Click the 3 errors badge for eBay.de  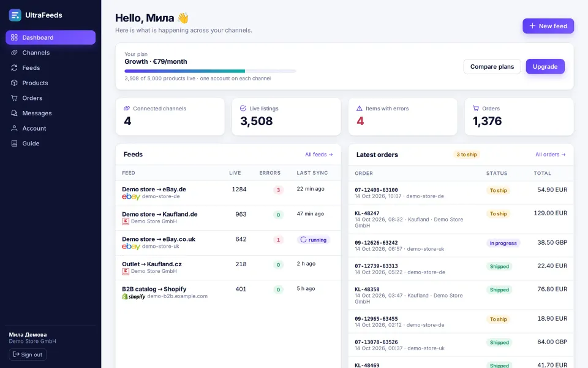coord(278,190)
